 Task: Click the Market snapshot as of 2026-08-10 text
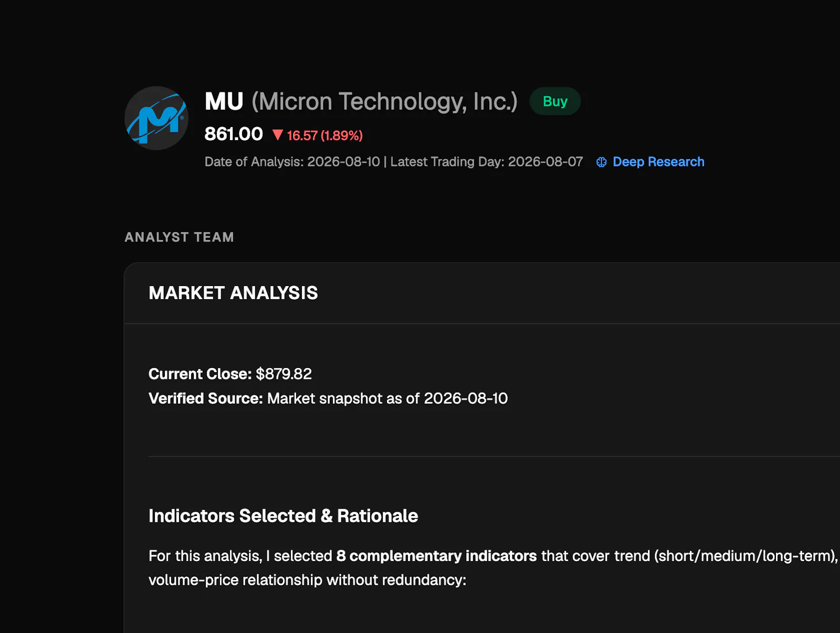coord(387,398)
